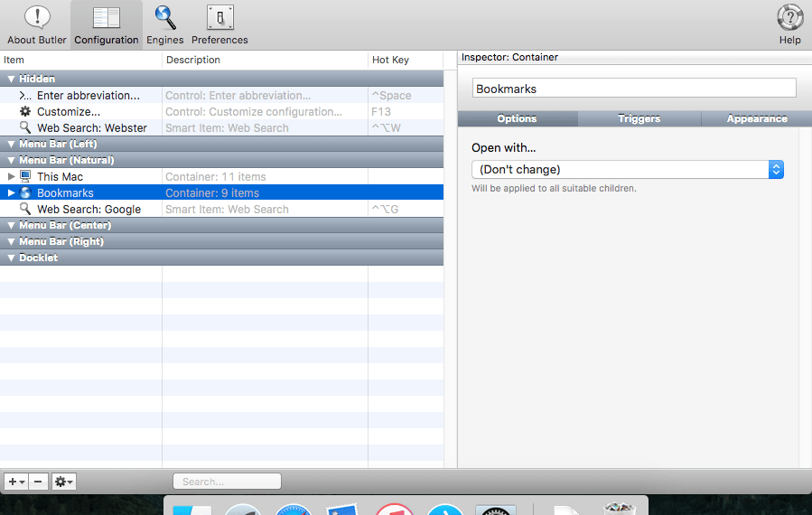Switch to the Triggers tab
This screenshot has height=515, width=812.
point(639,118)
